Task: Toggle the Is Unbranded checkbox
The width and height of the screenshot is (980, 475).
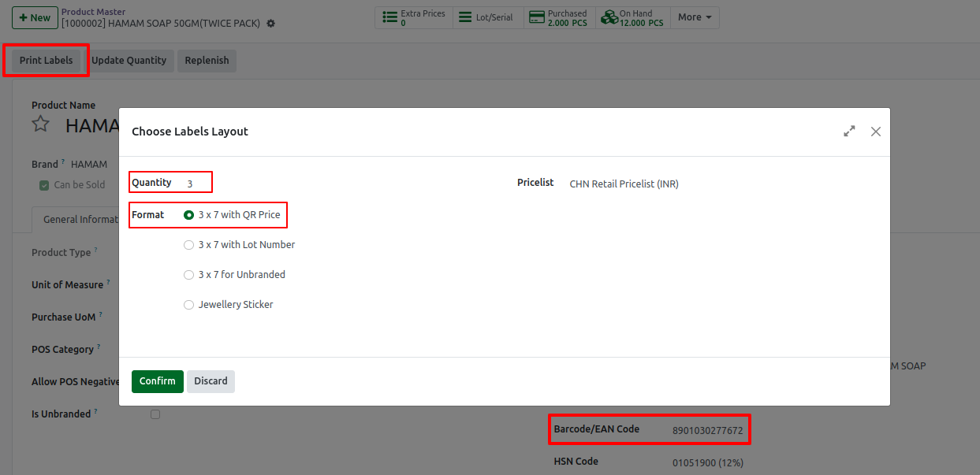Action: 155,414
